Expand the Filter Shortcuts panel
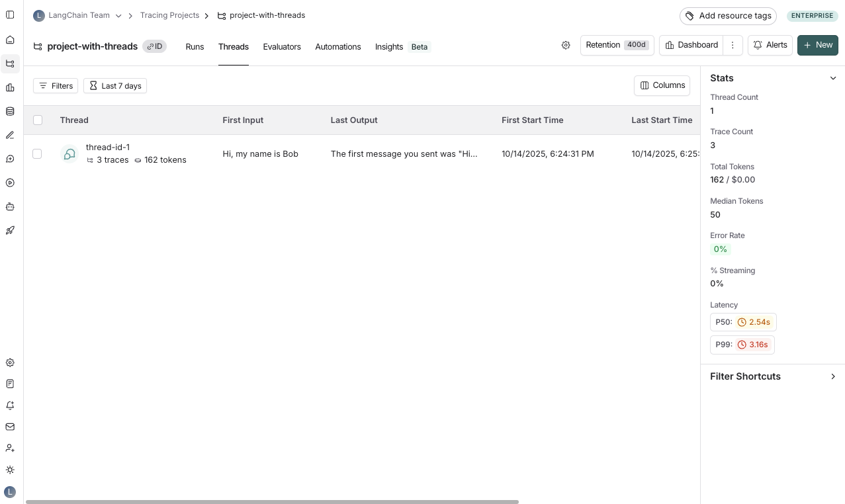The width and height of the screenshot is (845, 504). pyautogui.click(x=833, y=376)
